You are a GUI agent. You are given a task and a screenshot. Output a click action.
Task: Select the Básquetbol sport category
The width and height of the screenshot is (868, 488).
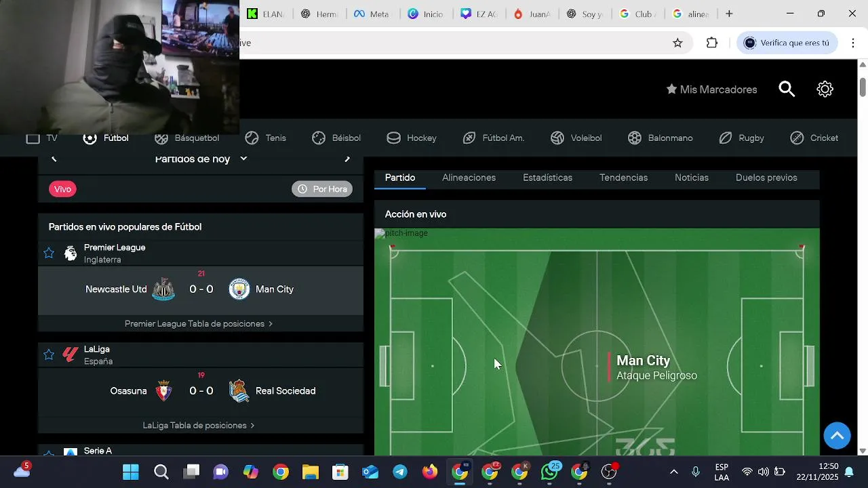186,138
